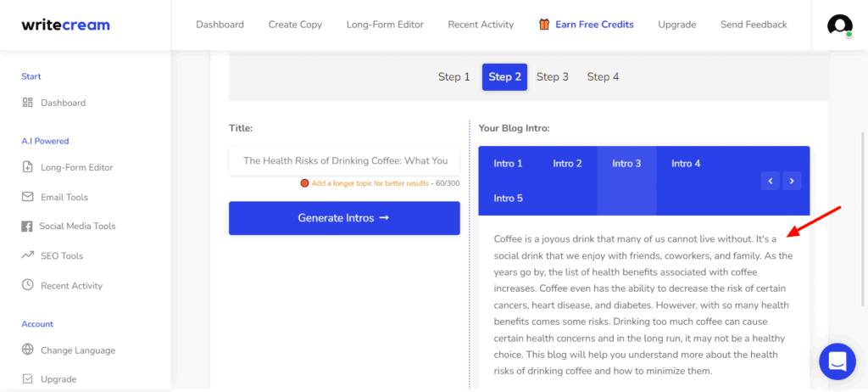868x392 pixels.
Task: Click the writecream logo
Action: (x=66, y=25)
